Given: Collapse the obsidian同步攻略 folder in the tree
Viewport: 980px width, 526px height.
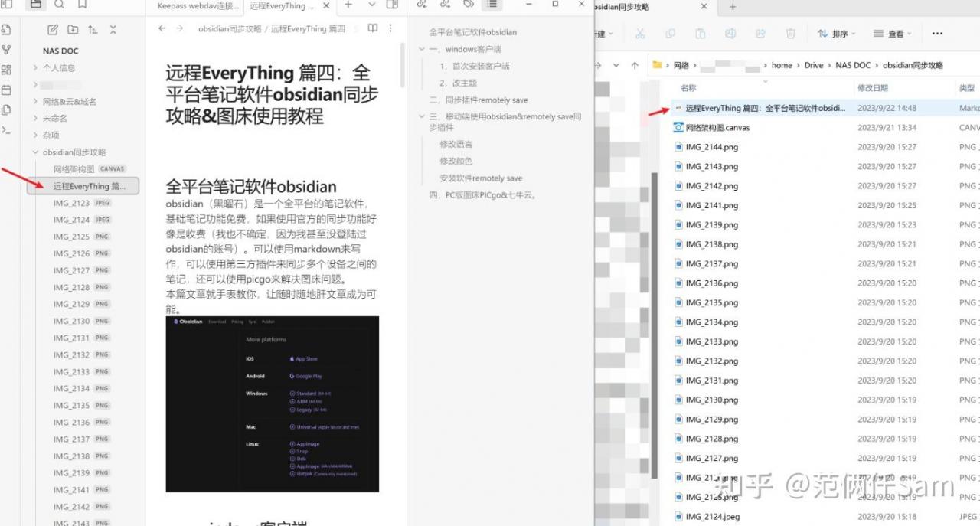Looking at the screenshot, I should coord(35,152).
